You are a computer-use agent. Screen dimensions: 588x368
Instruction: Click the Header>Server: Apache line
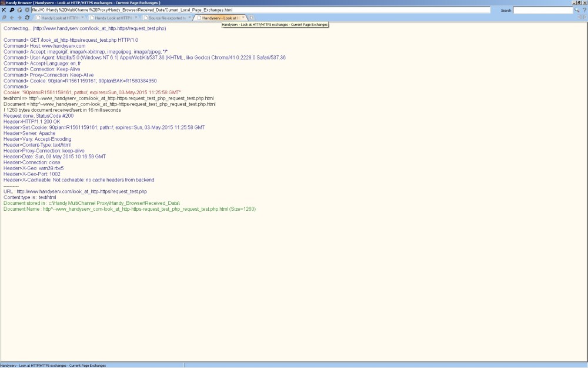tap(29, 133)
